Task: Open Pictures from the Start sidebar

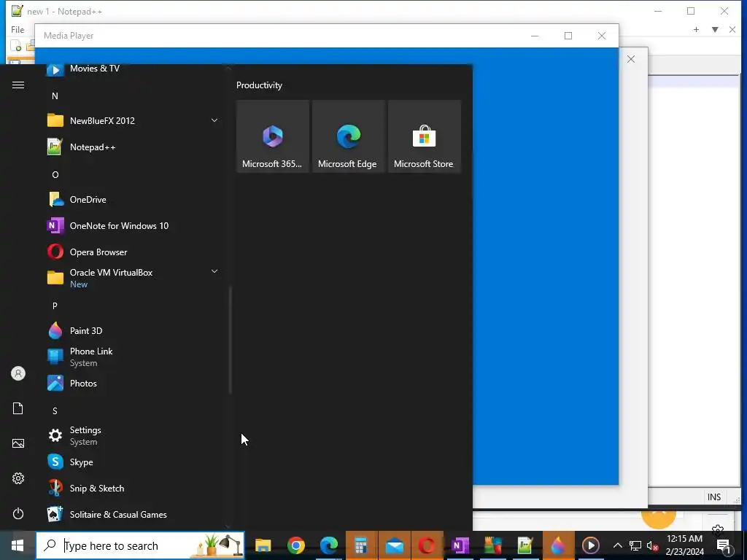Action: point(18,443)
